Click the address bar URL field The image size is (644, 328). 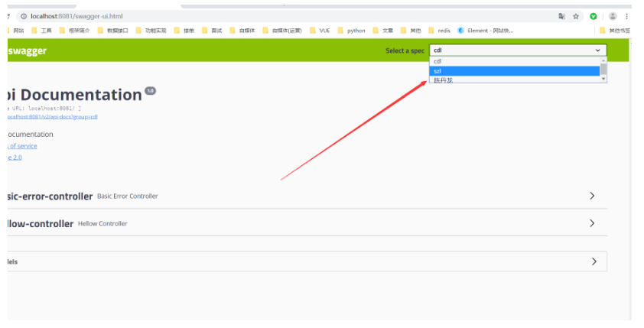coord(288,16)
